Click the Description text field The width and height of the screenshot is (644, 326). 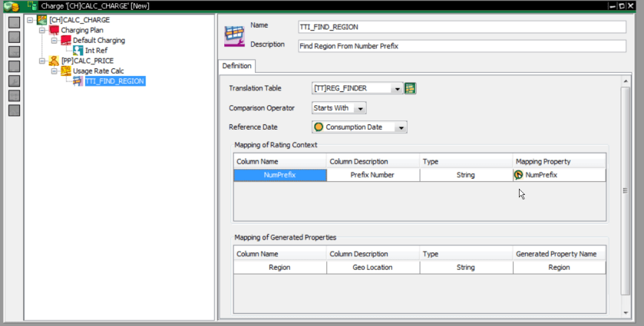point(461,45)
